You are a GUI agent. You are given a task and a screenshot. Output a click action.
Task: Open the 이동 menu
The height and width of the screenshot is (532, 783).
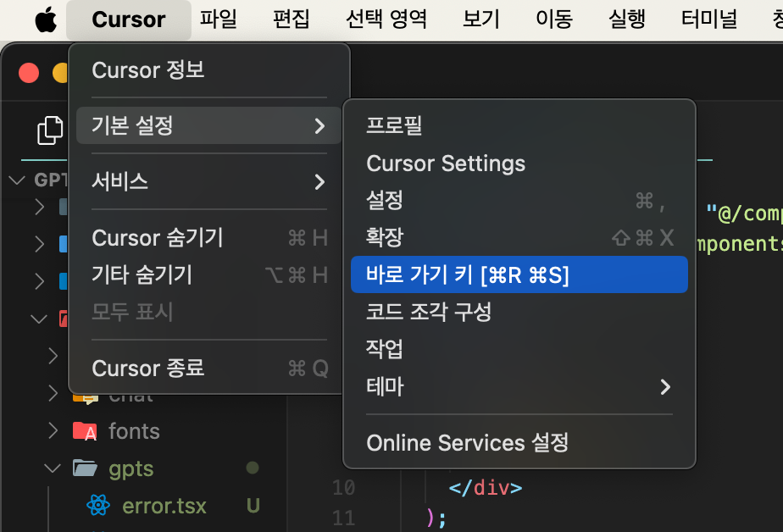[x=554, y=20]
